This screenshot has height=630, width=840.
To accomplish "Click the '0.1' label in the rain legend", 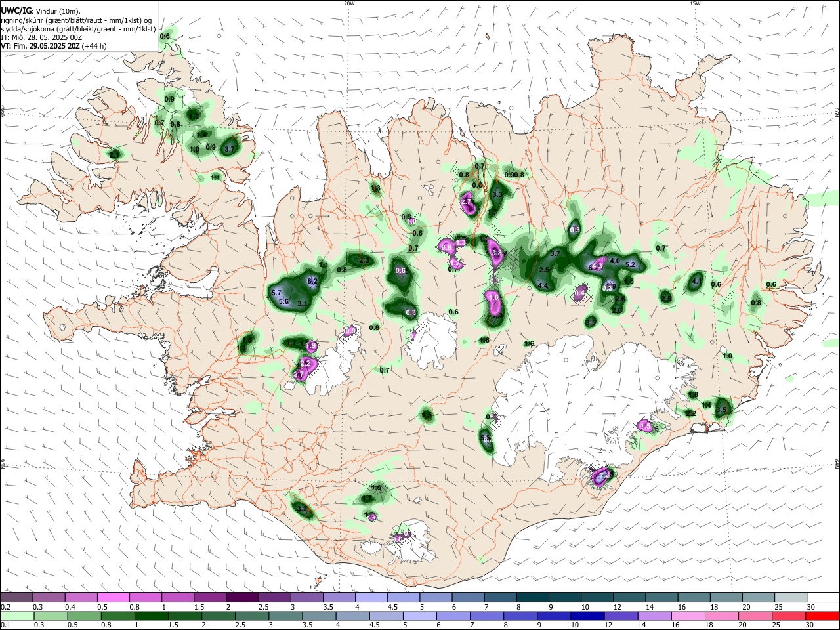I will click(x=5, y=625).
